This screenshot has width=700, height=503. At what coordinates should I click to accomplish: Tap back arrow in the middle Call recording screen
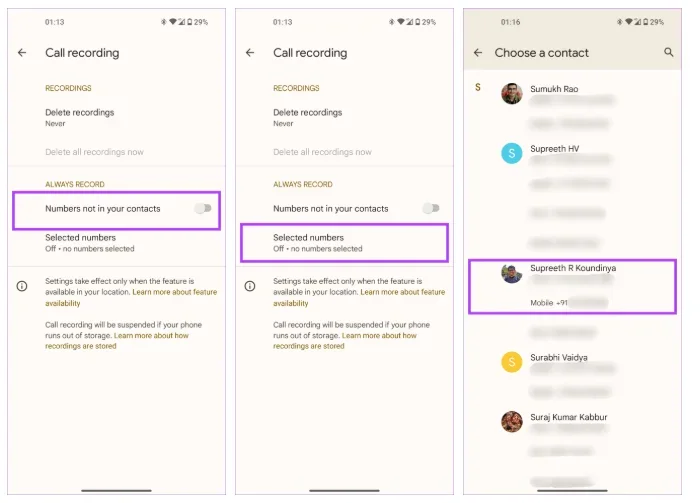pos(250,53)
